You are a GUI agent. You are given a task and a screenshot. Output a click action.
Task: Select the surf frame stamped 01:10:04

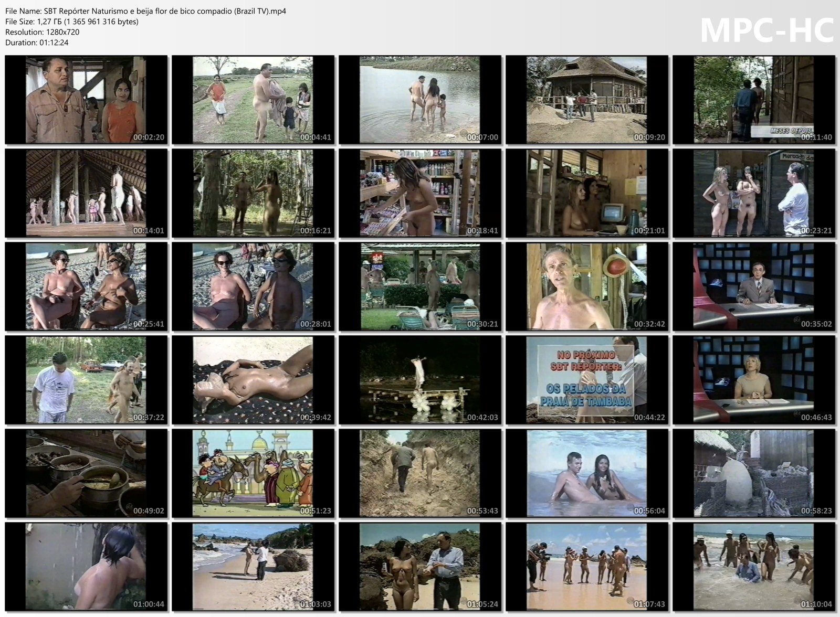[x=754, y=567]
